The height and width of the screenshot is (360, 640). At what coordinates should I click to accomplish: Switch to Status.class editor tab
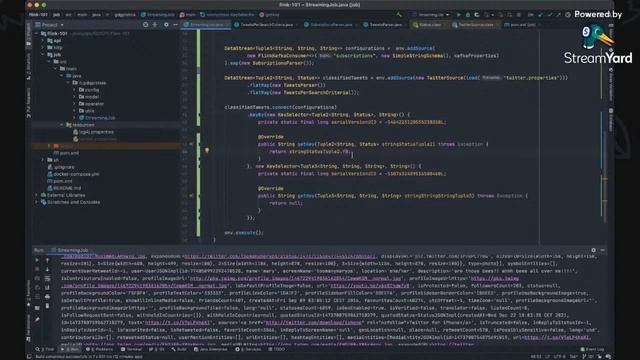click(429, 25)
